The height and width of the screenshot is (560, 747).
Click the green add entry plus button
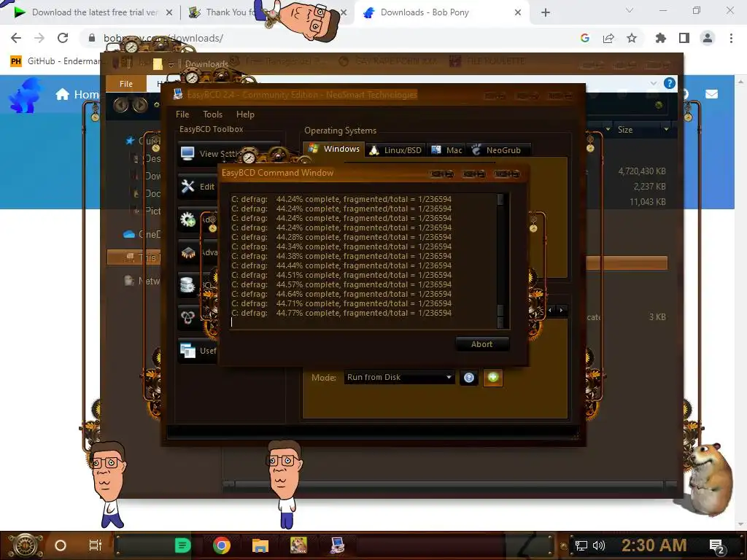[492, 377]
